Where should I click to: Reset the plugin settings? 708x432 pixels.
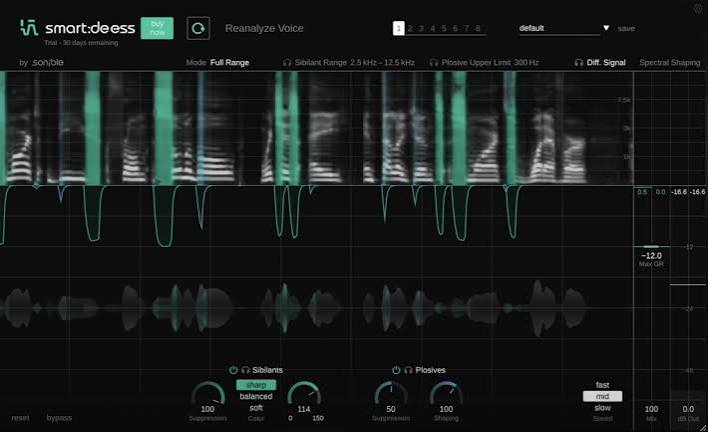pos(20,418)
